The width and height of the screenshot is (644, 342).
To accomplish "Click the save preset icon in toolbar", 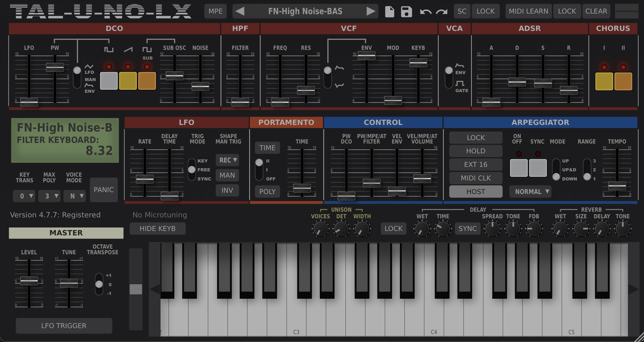I will tap(405, 11).
